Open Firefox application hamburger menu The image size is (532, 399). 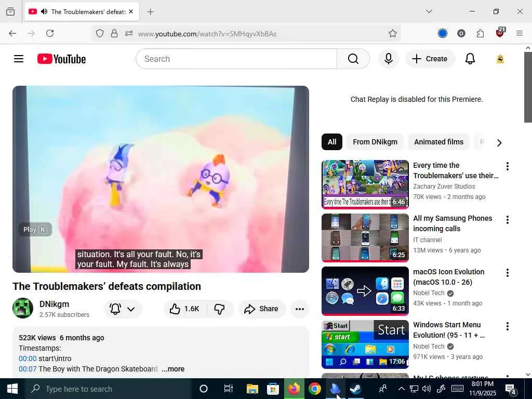tap(520, 33)
